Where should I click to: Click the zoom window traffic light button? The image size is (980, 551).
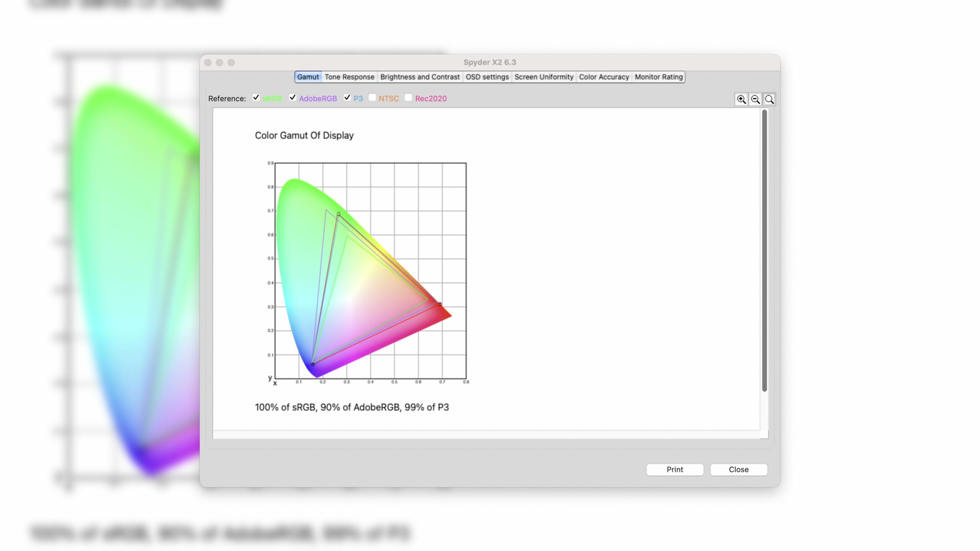(231, 62)
